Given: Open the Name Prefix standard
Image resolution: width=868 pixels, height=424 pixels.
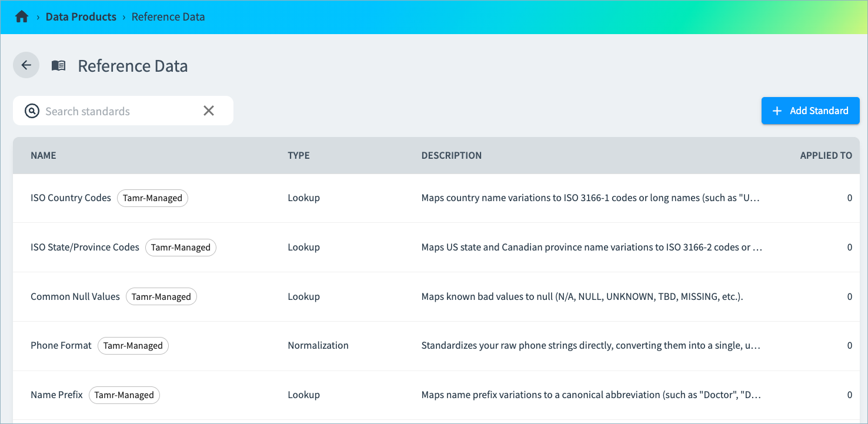Looking at the screenshot, I should coord(56,395).
